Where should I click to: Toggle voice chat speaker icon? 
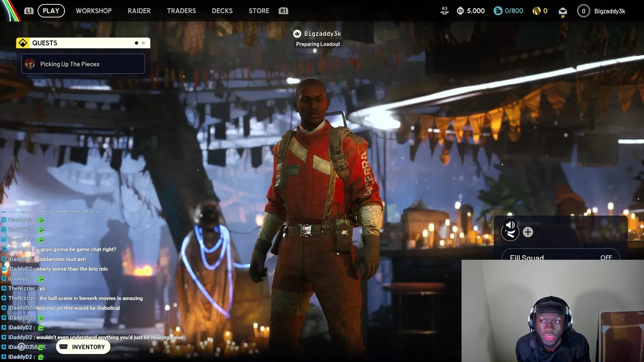pyautogui.click(x=510, y=225)
